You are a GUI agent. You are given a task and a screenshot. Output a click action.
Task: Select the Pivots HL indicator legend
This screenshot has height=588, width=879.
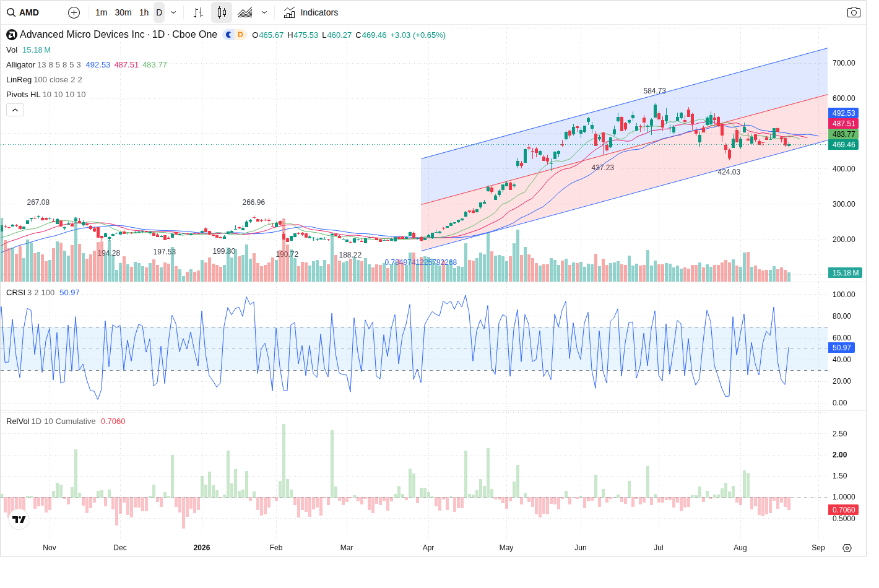pyautogui.click(x=23, y=95)
